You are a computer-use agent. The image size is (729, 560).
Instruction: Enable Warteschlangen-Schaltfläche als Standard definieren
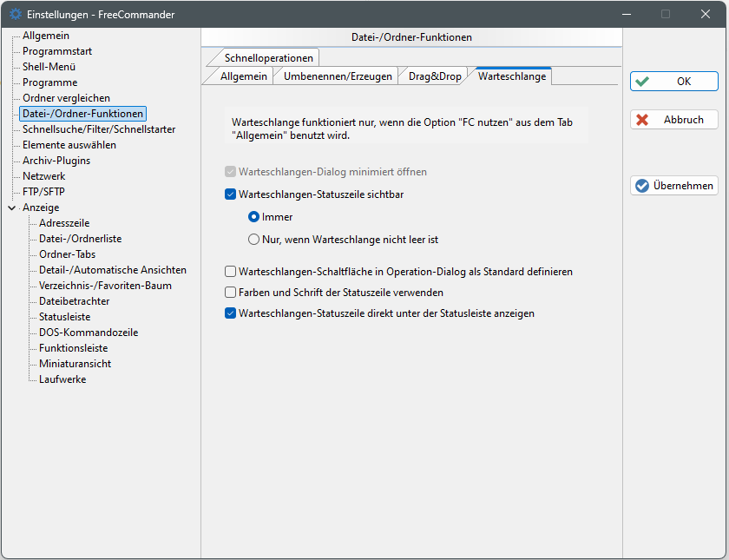231,272
